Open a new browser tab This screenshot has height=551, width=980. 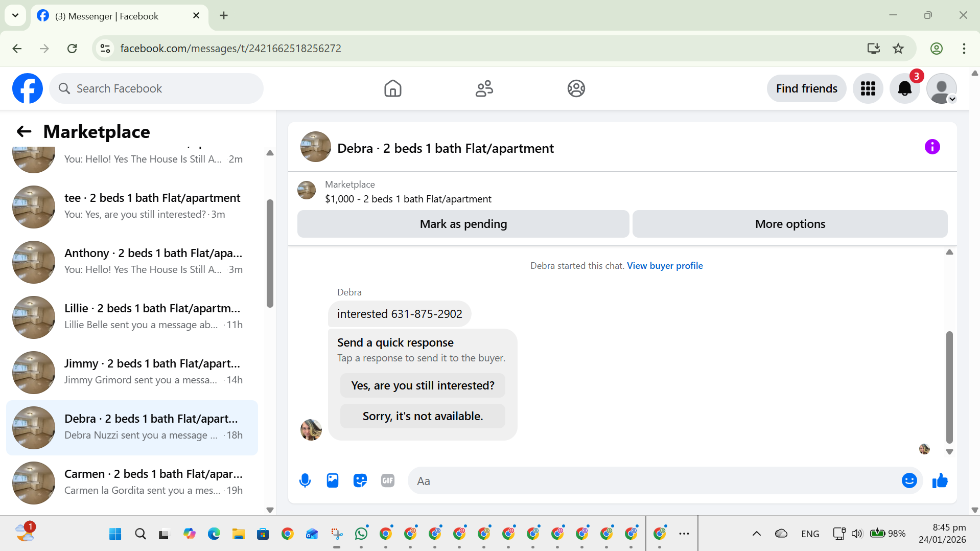[224, 15]
